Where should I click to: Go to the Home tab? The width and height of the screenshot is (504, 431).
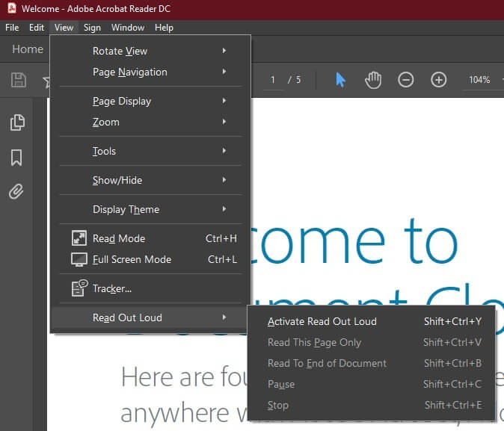[x=28, y=49]
